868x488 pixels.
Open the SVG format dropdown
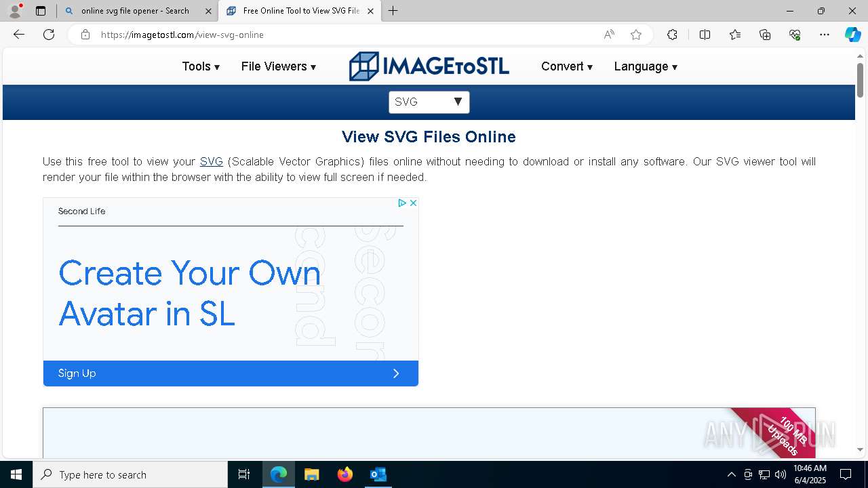coord(429,102)
